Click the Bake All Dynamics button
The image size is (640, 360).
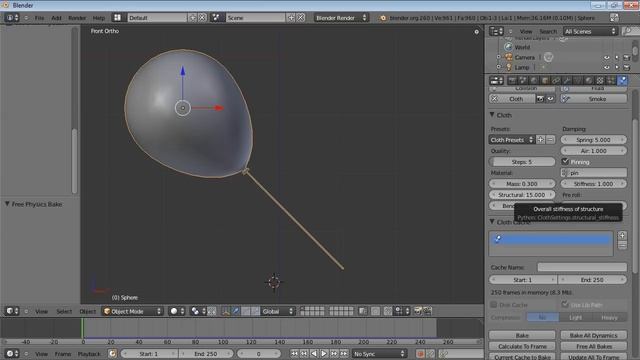click(593, 335)
